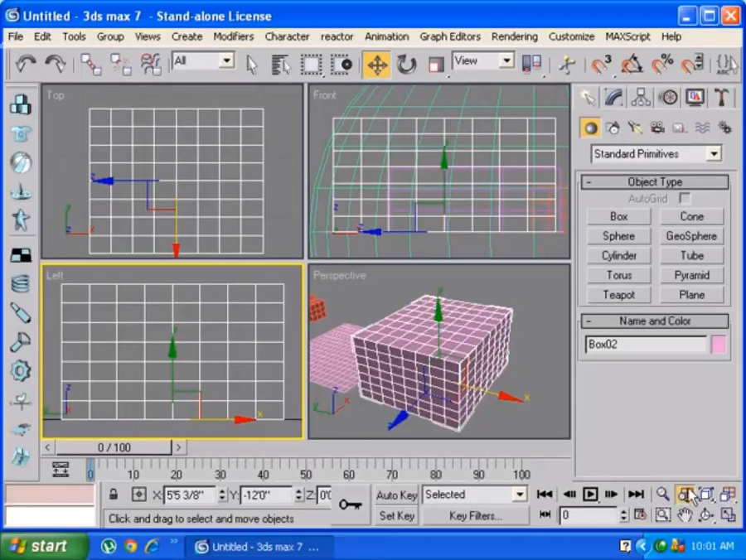Activate the Select and Uniform Scale tool
Image resolution: width=746 pixels, height=560 pixels.
436,65
